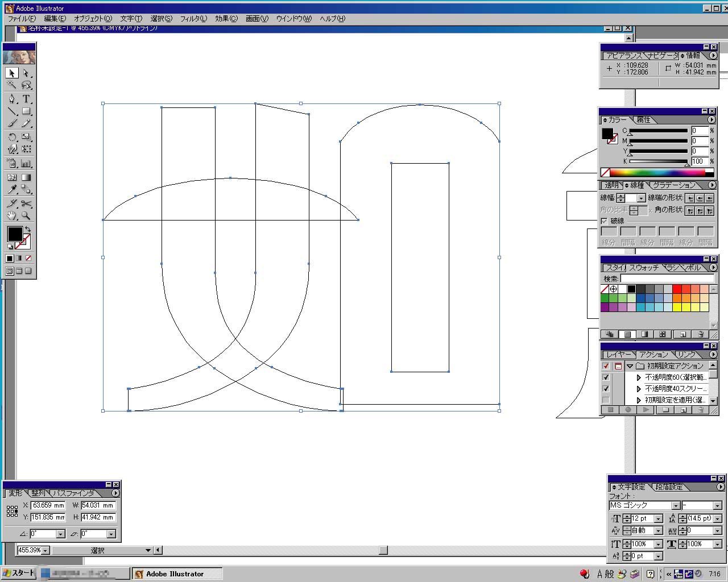Choose the Warp tool
Viewport: 728px width, 582px height.
pyautogui.click(x=12, y=149)
